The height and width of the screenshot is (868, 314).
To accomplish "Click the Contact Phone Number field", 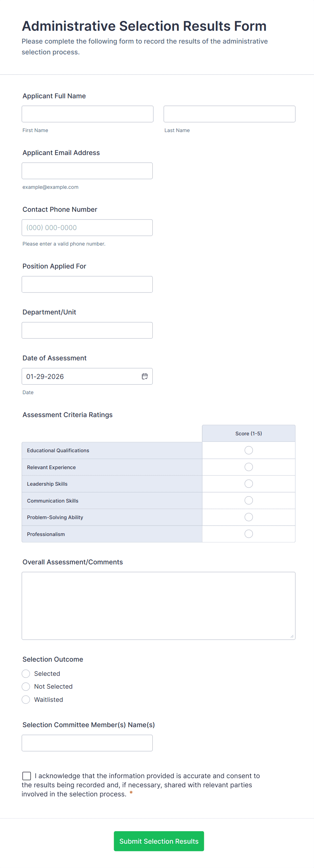I will tap(87, 227).
